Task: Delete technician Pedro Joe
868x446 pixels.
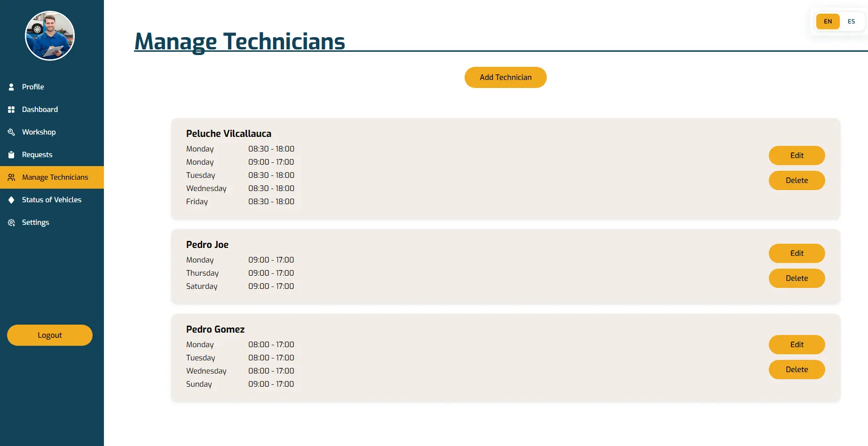Action: (797, 279)
